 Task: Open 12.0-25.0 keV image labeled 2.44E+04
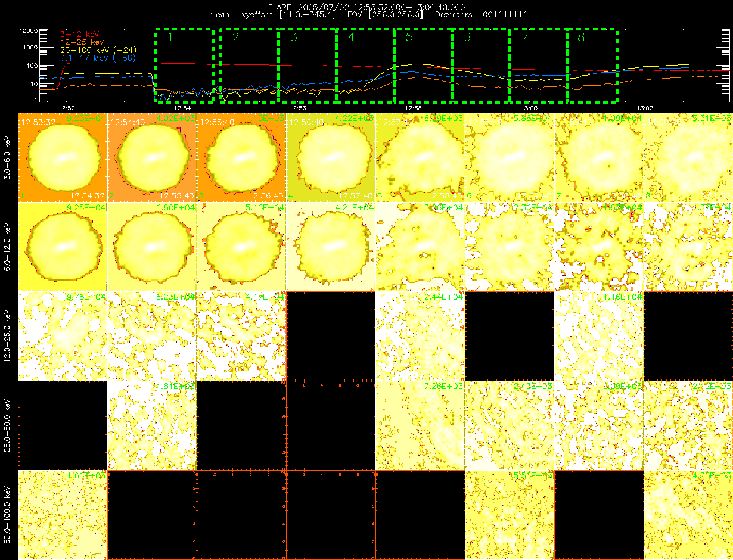tap(420, 335)
